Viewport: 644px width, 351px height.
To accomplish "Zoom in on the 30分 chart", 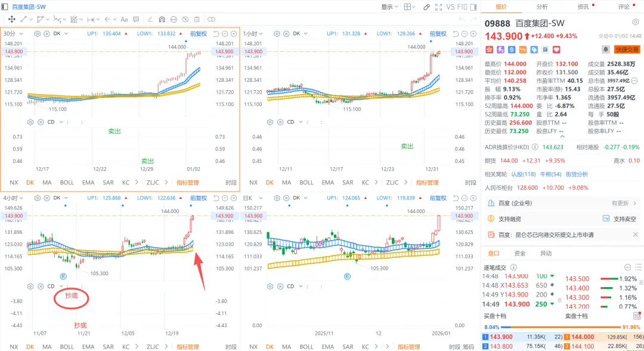I will [234, 33].
